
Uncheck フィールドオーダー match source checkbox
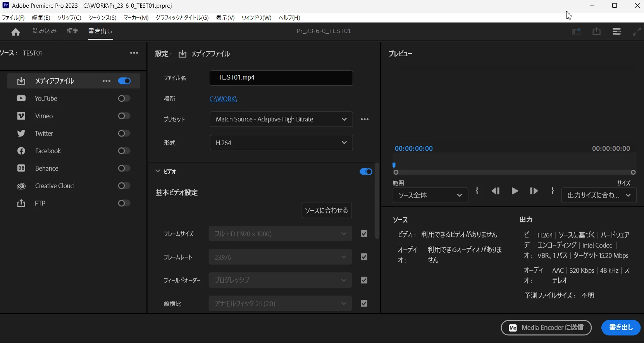tap(364, 280)
